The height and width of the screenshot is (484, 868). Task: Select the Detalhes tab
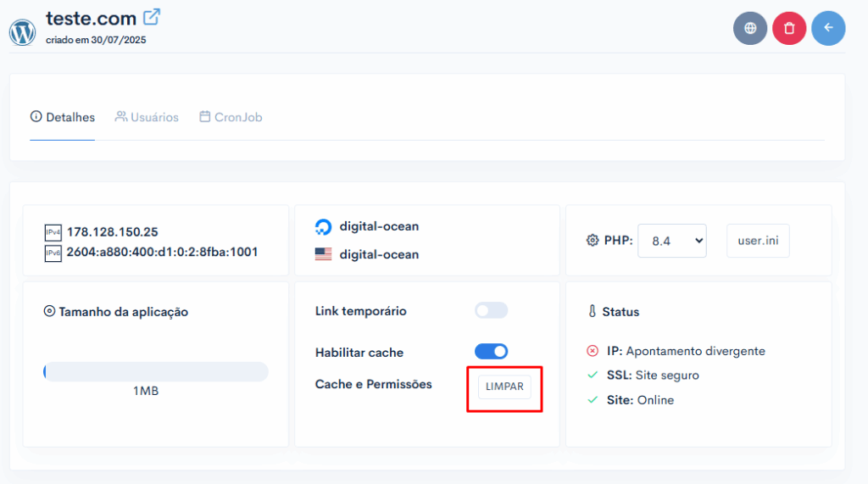point(63,118)
